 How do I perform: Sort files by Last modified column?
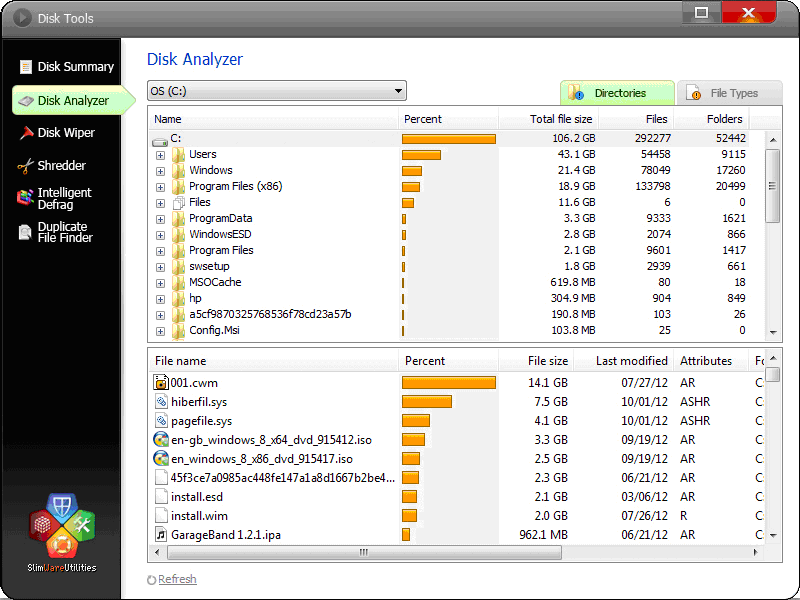tap(623, 361)
